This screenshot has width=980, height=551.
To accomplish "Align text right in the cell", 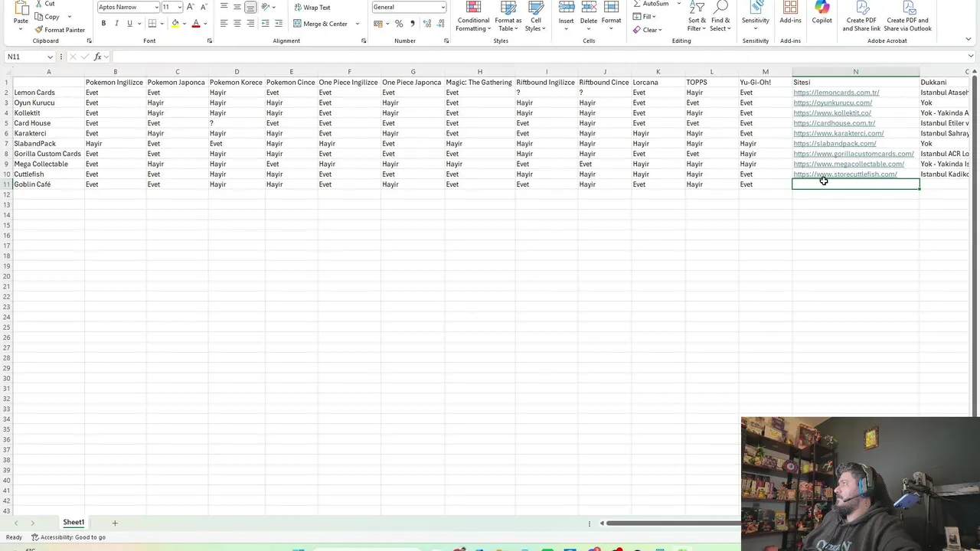I will coord(250,24).
